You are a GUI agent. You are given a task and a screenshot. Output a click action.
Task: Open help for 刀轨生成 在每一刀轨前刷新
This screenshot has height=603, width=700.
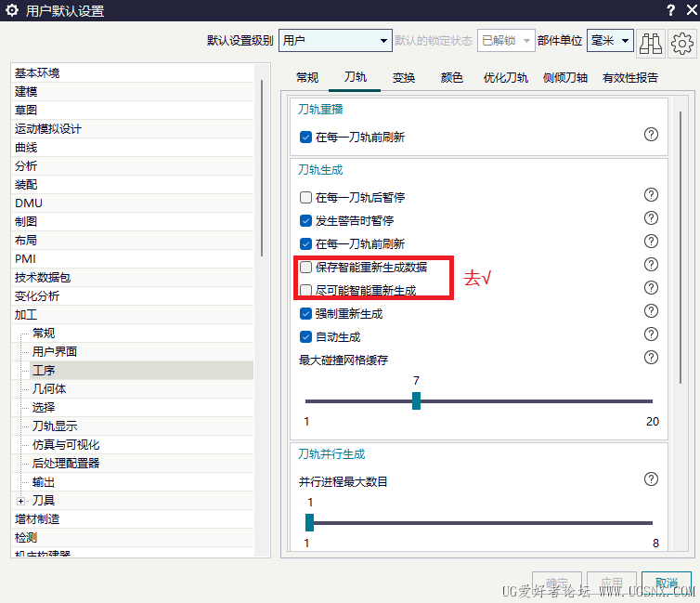click(x=651, y=242)
